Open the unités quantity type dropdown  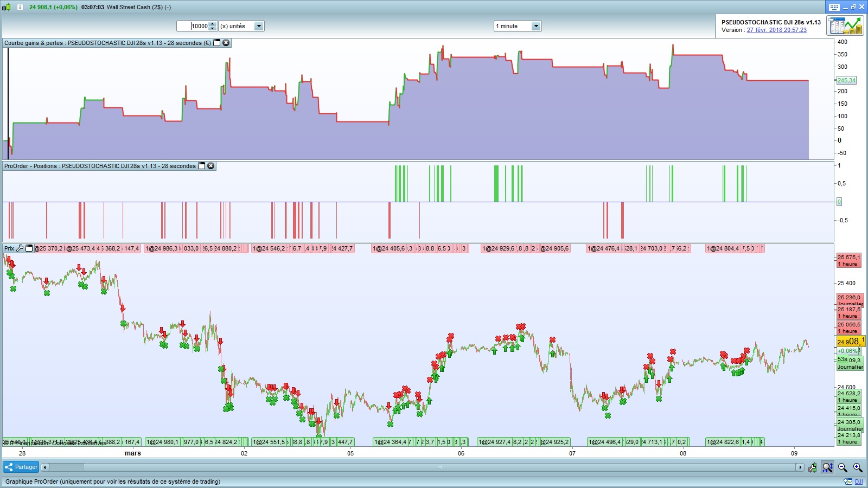259,26
